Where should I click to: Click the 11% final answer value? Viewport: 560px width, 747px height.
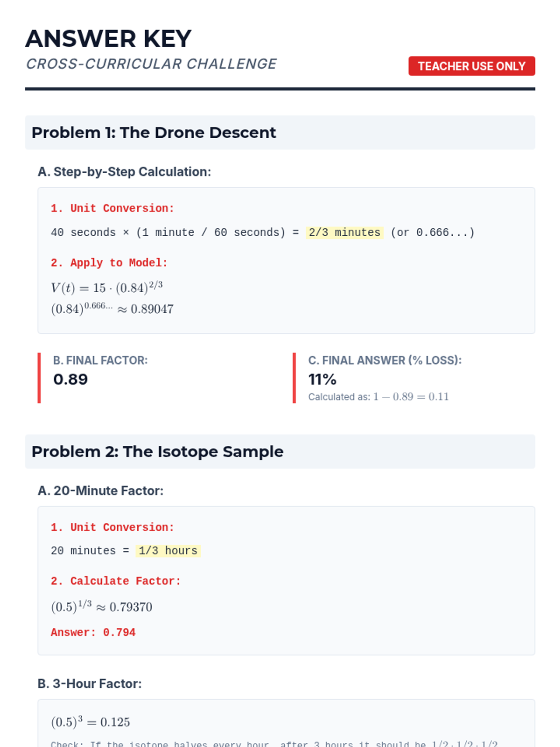point(322,379)
